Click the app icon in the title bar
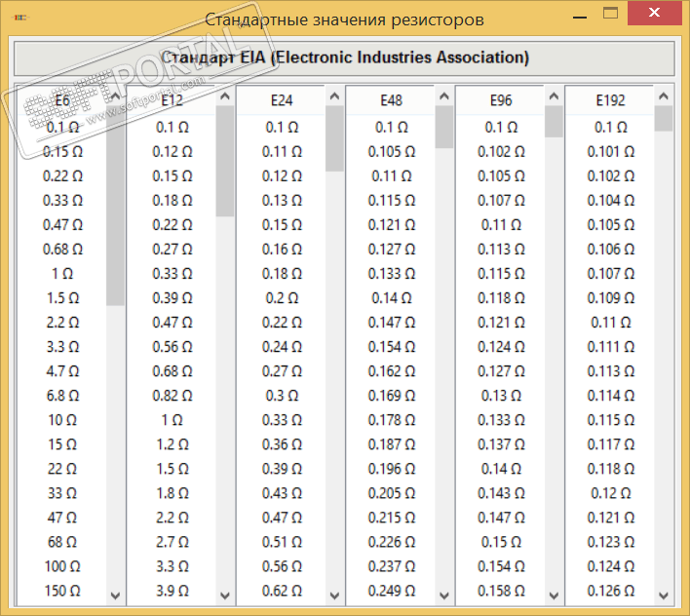Image resolution: width=690 pixels, height=616 pixels. (19, 19)
